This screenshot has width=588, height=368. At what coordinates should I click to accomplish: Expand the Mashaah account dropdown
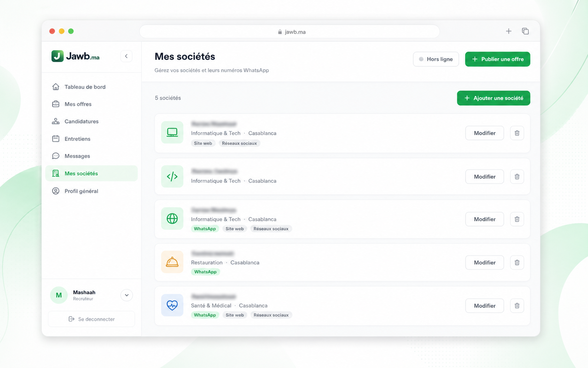(x=126, y=295)
